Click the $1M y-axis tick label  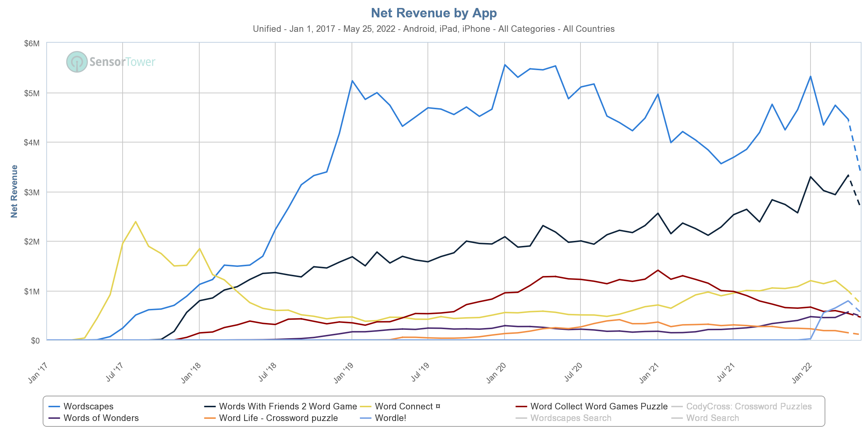tap(32, 292)
